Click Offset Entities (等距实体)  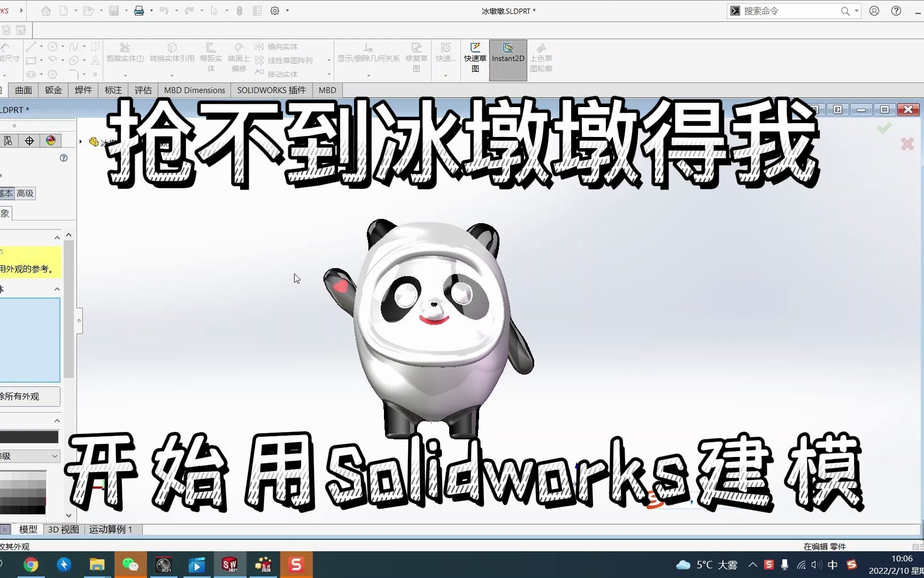[211, 57]
